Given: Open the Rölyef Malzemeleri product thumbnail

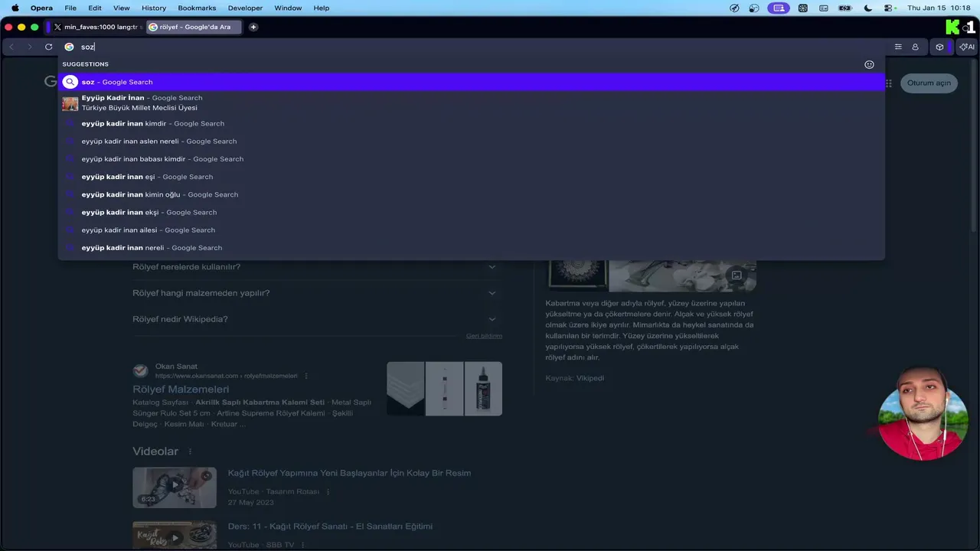Looking at the screenshot, I should coord(444,389).
